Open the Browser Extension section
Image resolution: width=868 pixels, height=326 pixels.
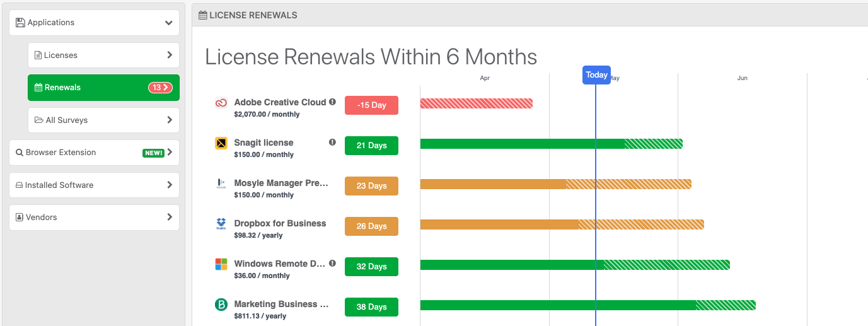coord(94,153)
